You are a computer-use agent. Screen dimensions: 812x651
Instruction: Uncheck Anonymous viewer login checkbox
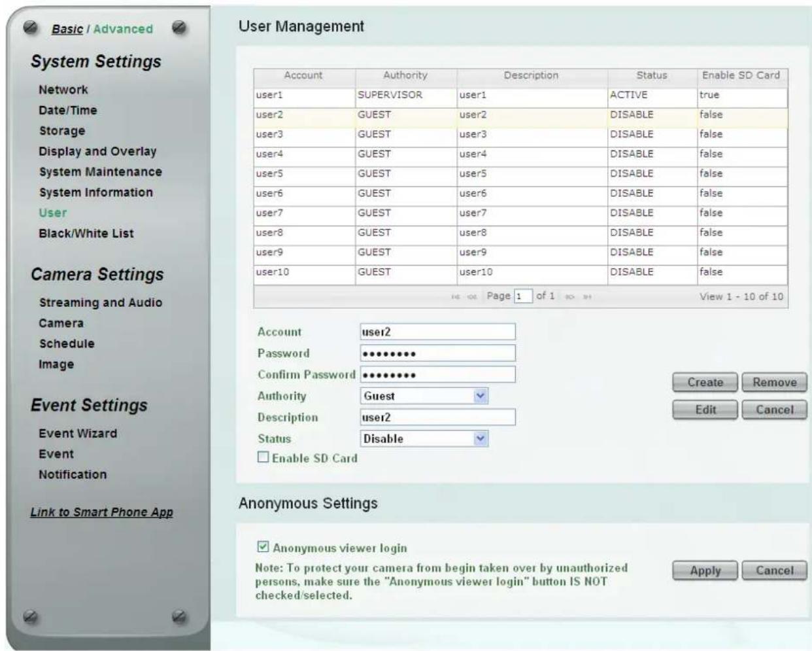[263, 547]
